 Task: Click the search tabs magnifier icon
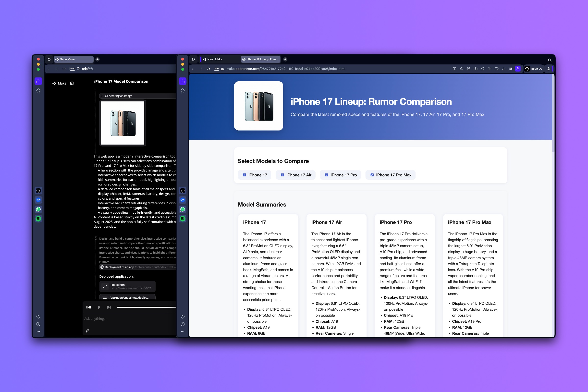(550, 60)
